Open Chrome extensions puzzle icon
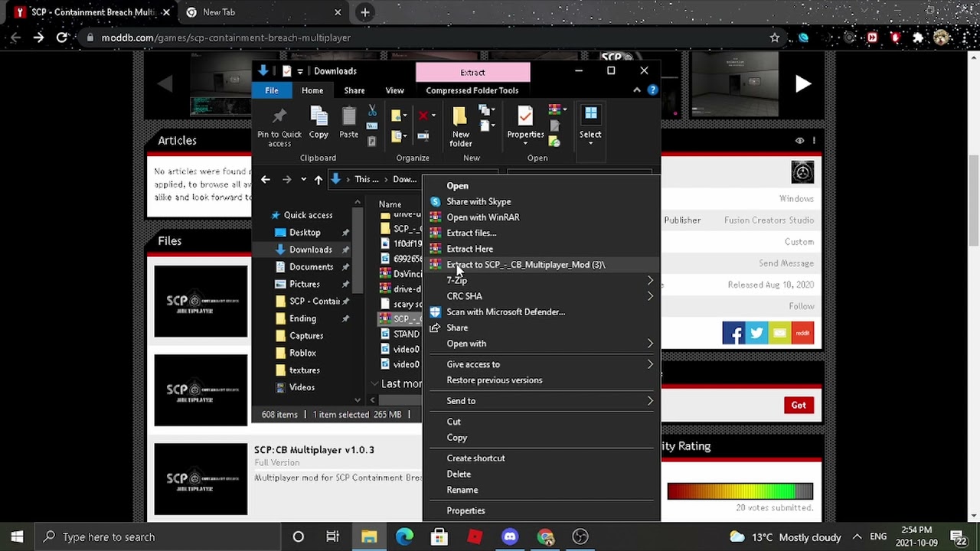 (x=918, y=37)
